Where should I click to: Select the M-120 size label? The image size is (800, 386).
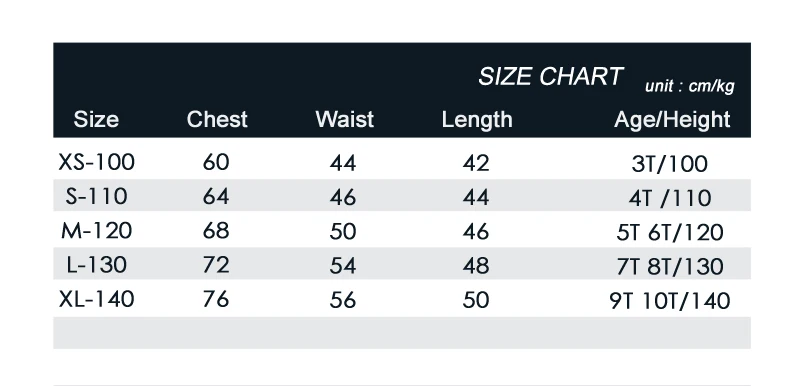click(x=96, y=230)
